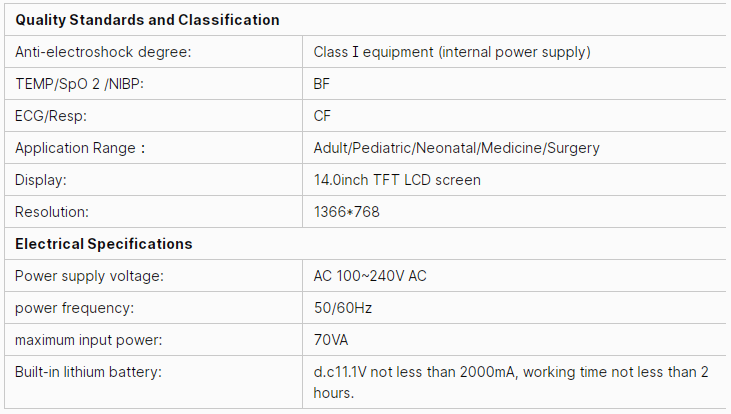Screen dimensions: 731x414
Task: Click the Quality Standards and Classification heading
Action: 147,20
